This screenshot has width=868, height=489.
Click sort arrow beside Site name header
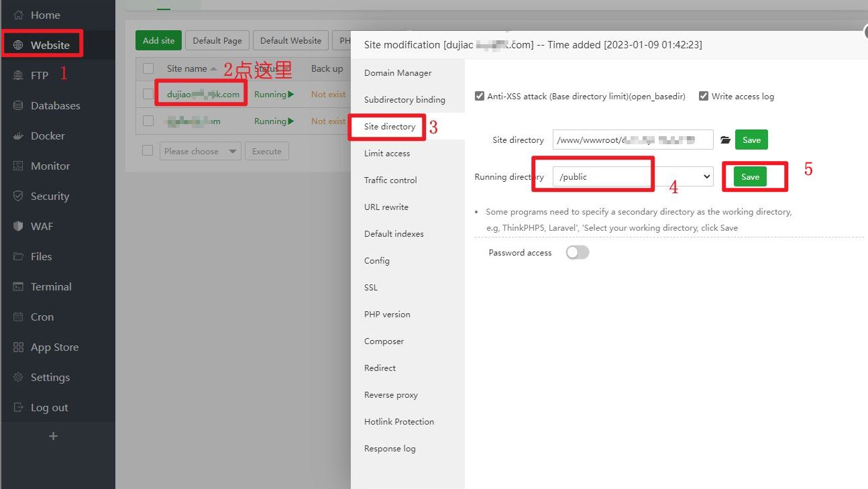pyautogui.click(x=213, y=68)
